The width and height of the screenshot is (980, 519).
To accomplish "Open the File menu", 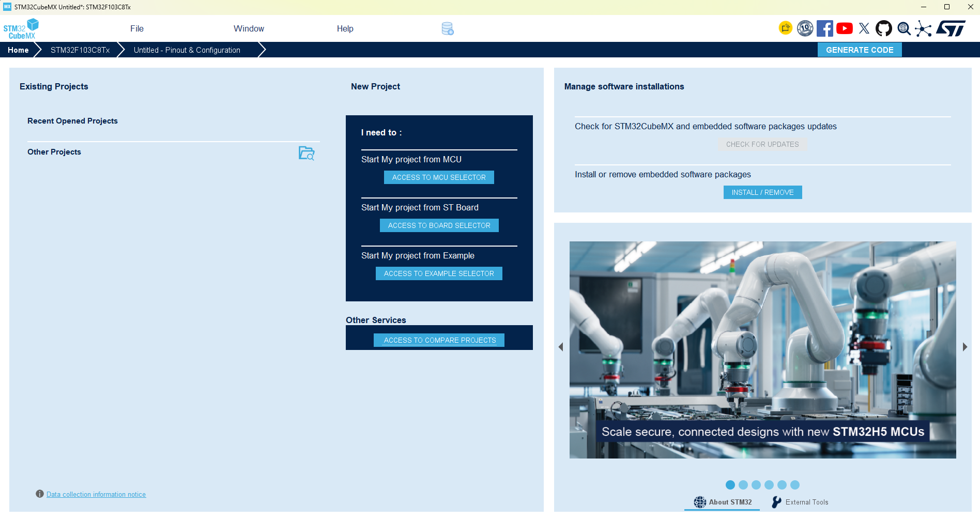I will [x=137, y=29].
